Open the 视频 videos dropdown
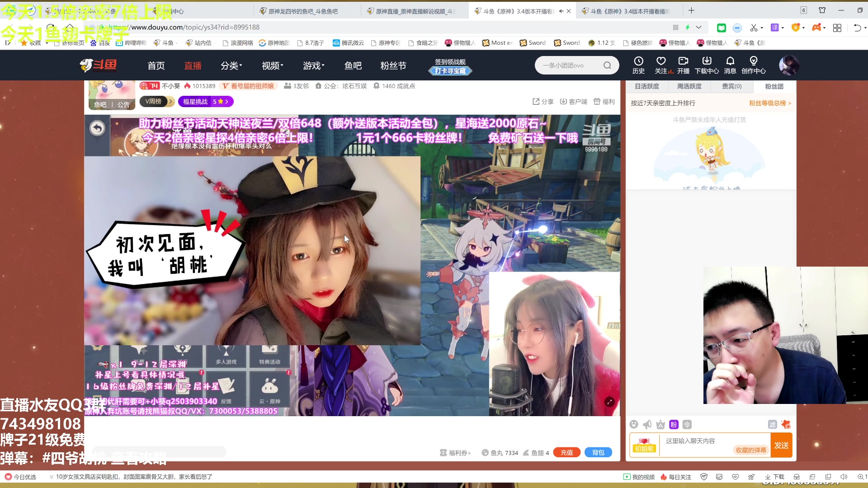 [273, 66]
